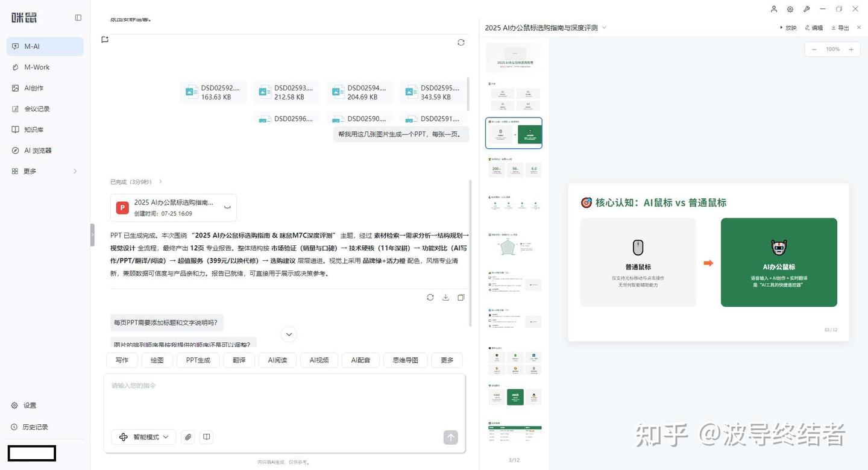Select the AI阅读 tool
Viewport: 868px width, 470px height.
point(278,360)
